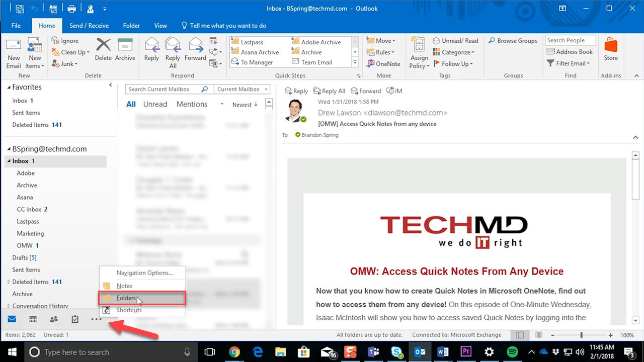
Task: Ignore the conversation
Action: (x=65, y=41)
